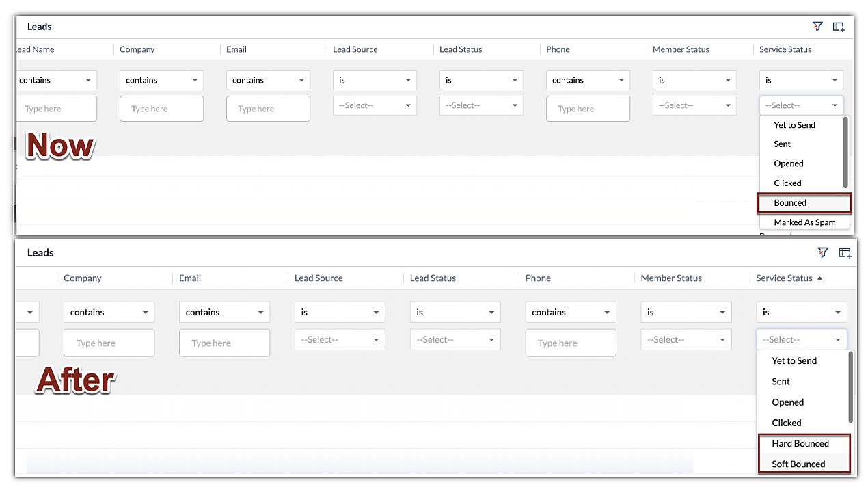868x487 pixels.
Task: Click the filter icon in the Now panel
Action: pyautogui.click(x=817, y=27)
